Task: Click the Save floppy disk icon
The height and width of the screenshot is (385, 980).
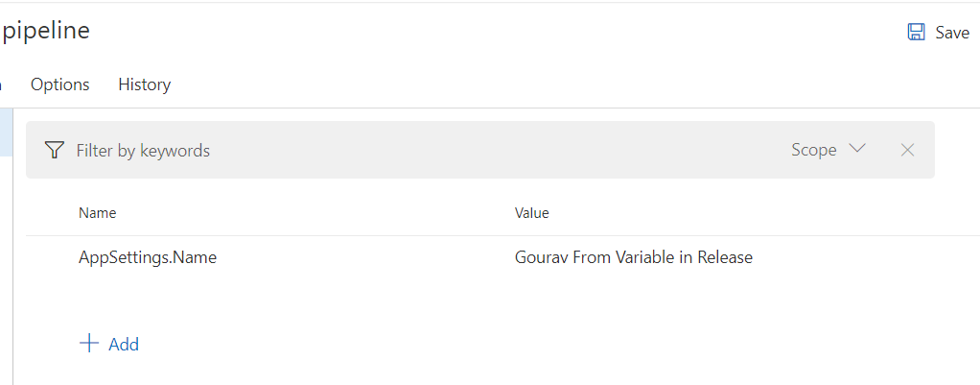Action: tap(916, 32)
